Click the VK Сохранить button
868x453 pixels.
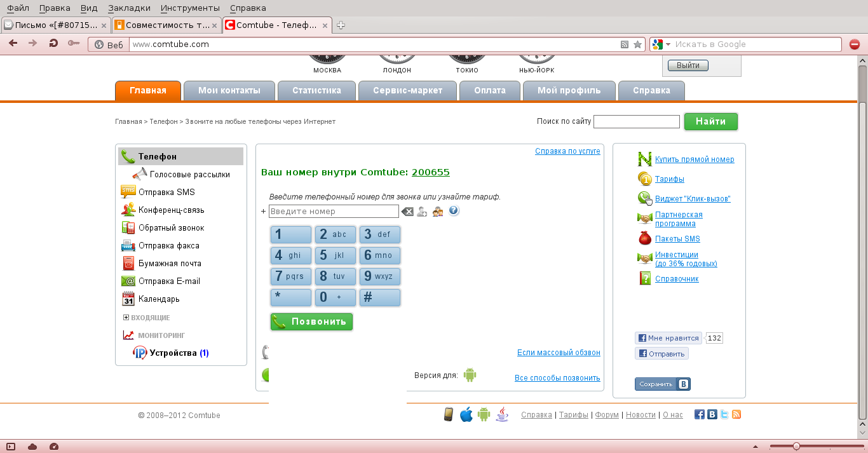coord(663,384)
